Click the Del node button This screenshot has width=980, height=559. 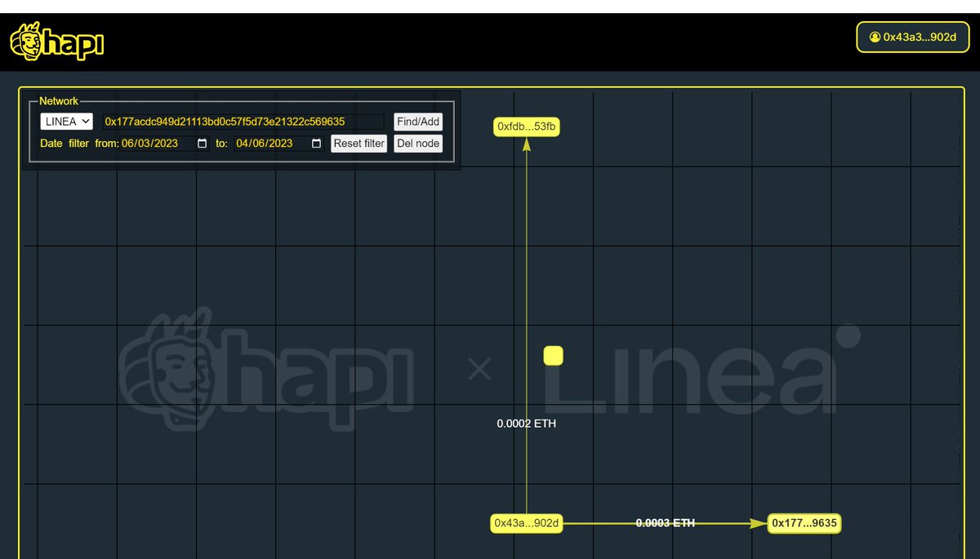tap(418, 144)
